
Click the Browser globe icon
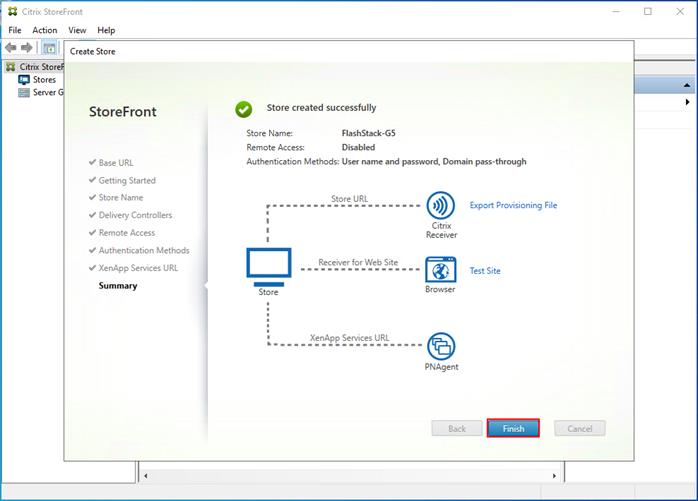click(441, 269)
